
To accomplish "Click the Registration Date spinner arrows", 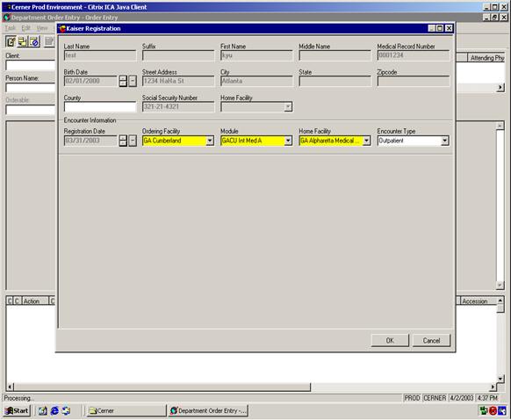I will pyautogui.click(x=123, y=141).
